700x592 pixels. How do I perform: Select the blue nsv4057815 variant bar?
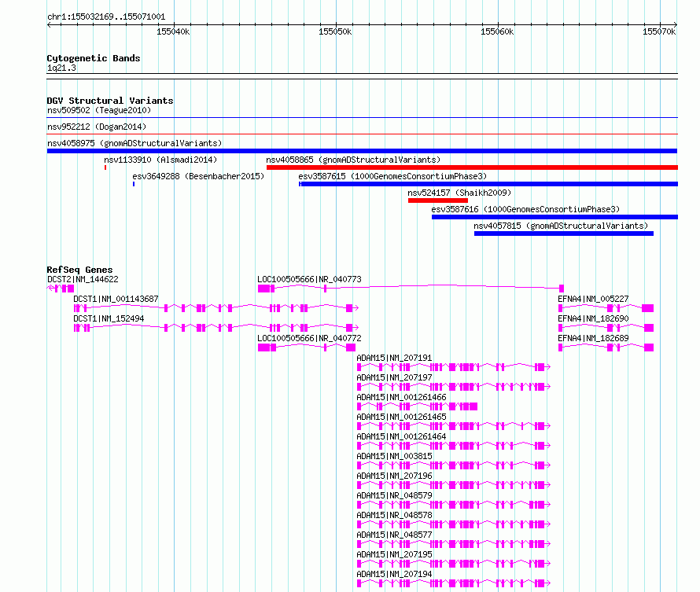(x=564, y=233)
